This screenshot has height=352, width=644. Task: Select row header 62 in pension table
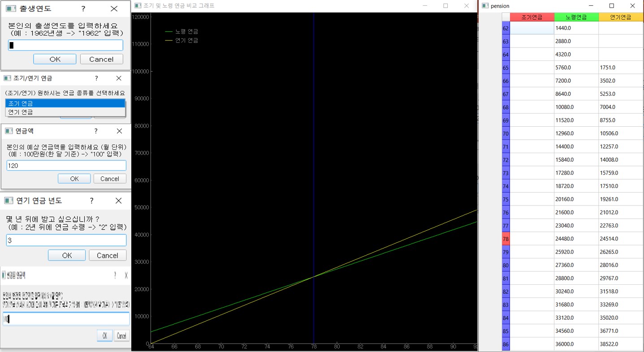pyautogui.click(x=506, y=28)
